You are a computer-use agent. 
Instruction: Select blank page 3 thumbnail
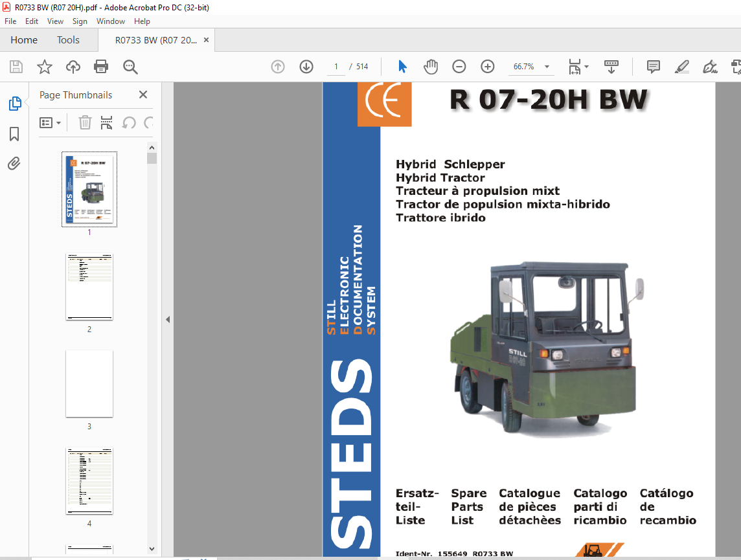[89, 384]
